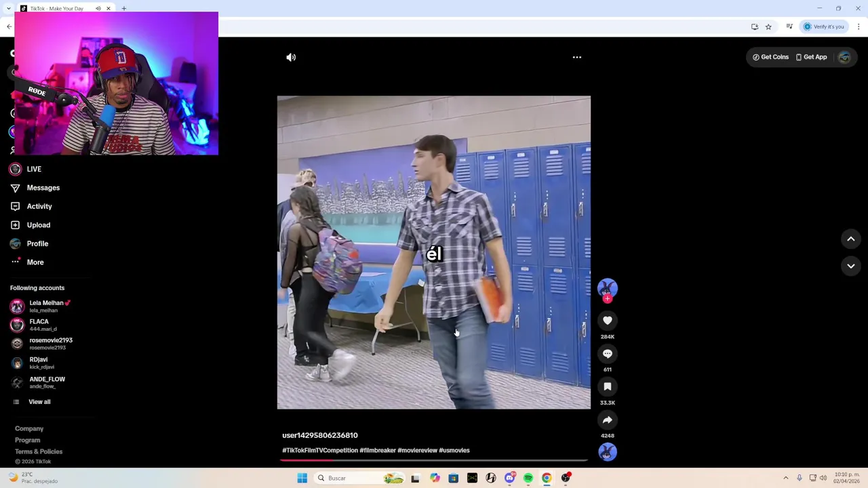Click the system tray volume icon

coord(823,478)
